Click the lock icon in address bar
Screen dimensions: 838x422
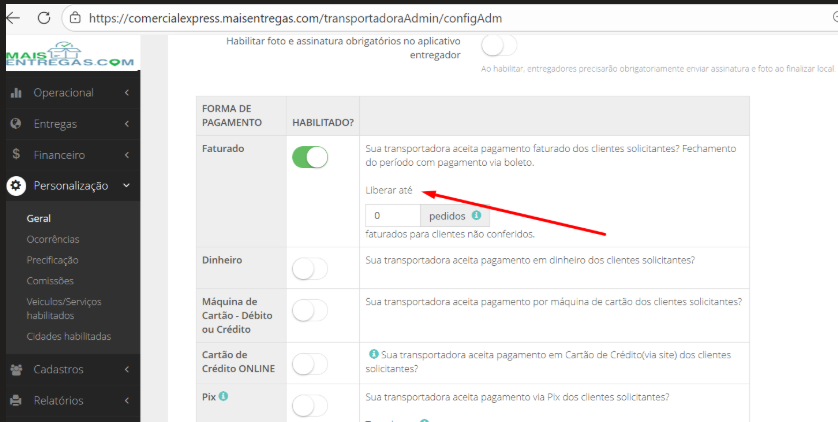click(x=75, y=18)
